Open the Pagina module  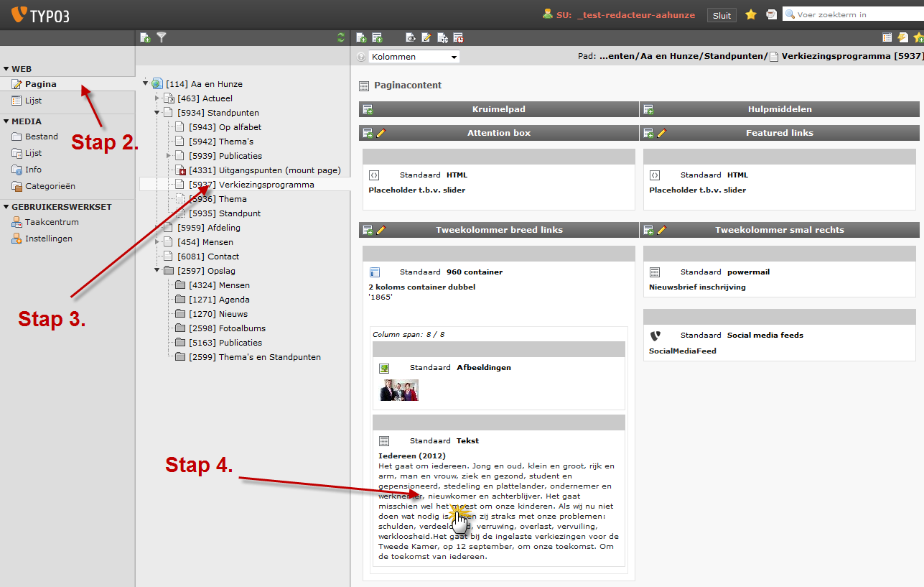click(x=67, y=84)
